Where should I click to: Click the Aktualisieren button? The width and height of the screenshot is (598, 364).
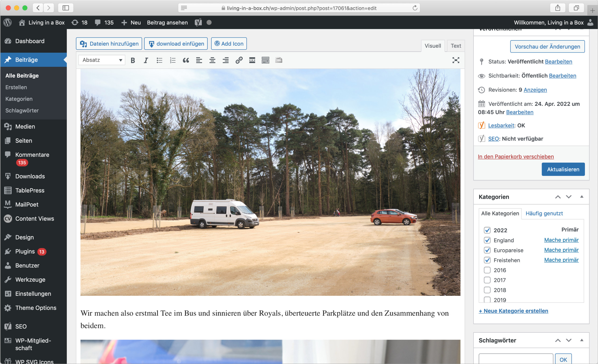(563, 169)
